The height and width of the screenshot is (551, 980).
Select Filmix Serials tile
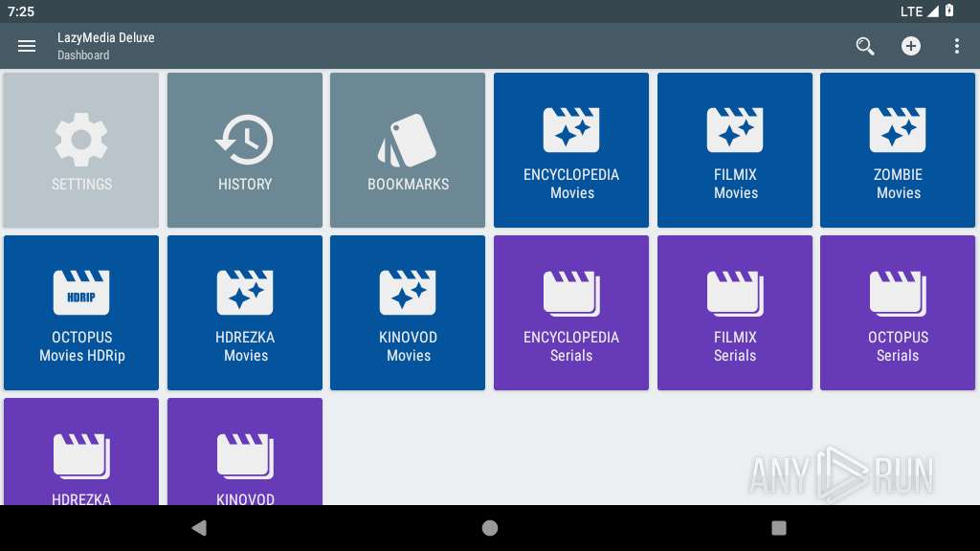735,313
